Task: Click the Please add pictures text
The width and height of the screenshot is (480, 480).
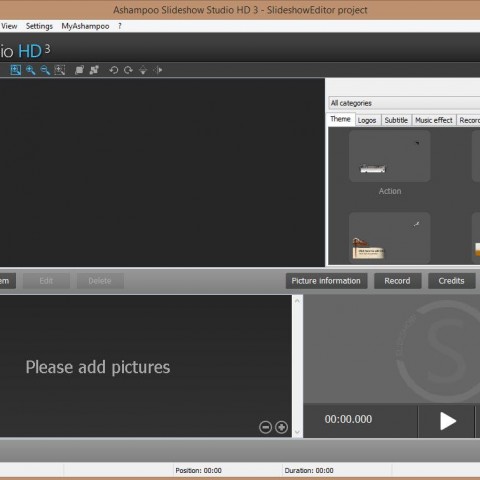Action: pos(98,367)
